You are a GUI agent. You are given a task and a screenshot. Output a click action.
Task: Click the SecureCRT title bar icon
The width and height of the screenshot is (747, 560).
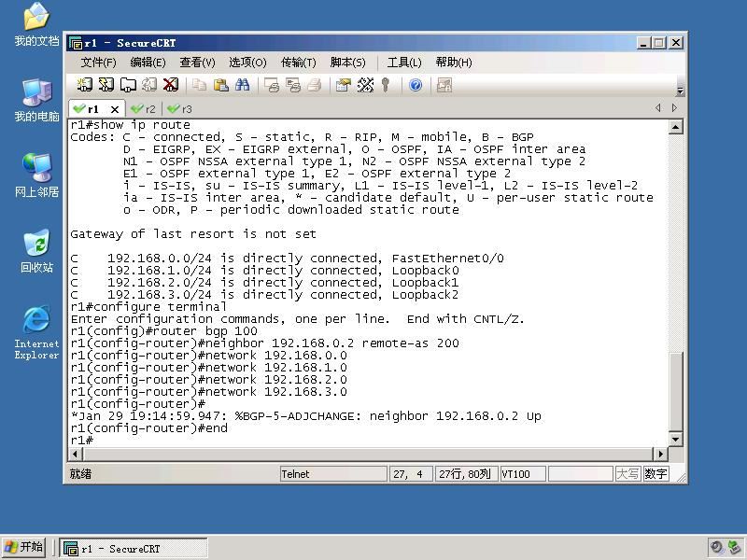[76, 43]
